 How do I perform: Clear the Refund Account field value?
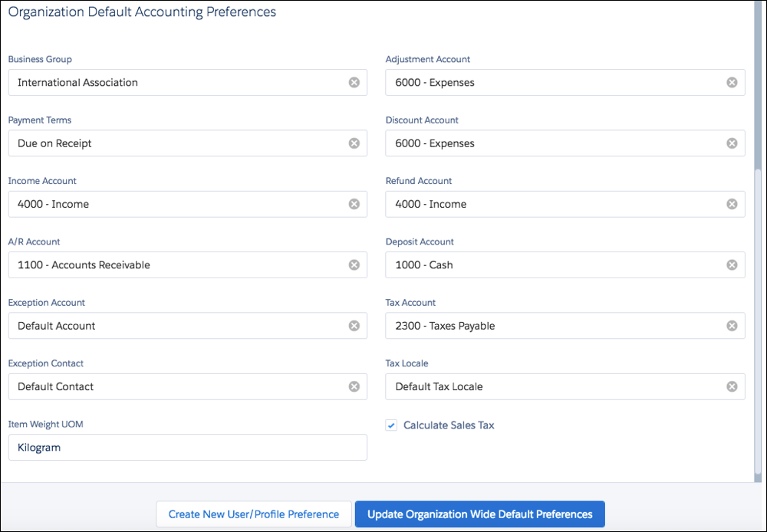coord(732,204)
